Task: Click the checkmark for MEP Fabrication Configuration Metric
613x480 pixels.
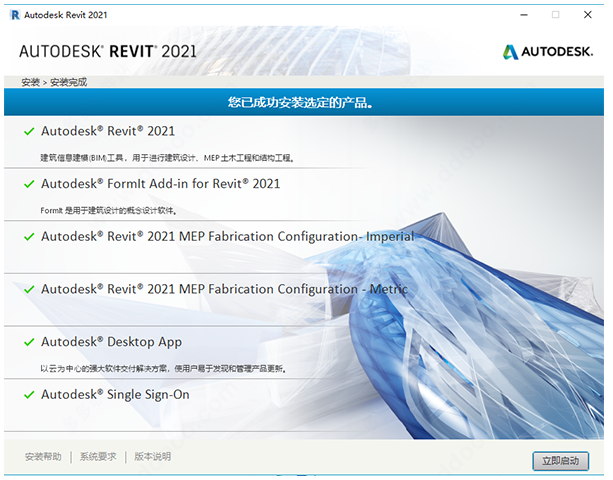Action: 29,289
